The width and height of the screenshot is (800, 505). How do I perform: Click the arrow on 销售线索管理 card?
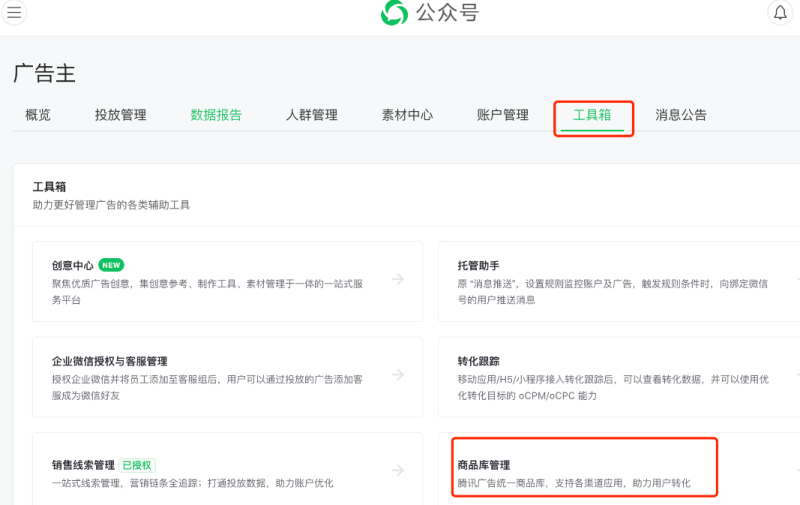tap(398, 470)
